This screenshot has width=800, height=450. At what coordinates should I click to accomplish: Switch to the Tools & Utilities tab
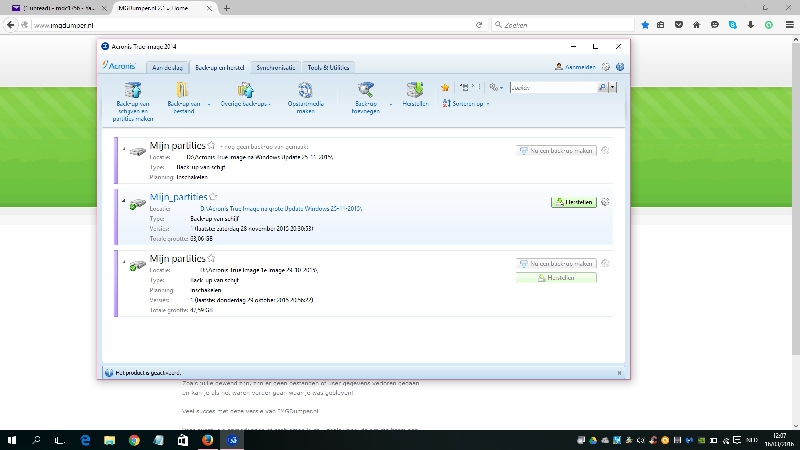pyautogui.click(x=328, y=67)
